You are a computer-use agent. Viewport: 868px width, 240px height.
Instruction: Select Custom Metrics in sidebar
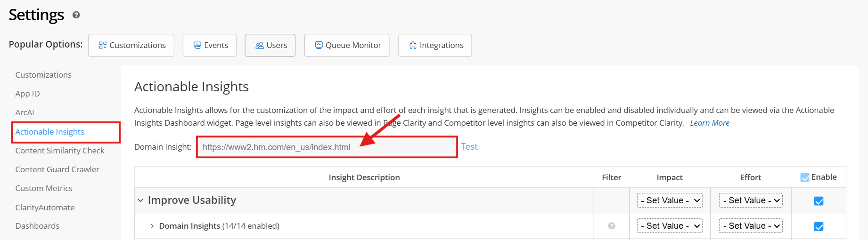coord(44,188)
